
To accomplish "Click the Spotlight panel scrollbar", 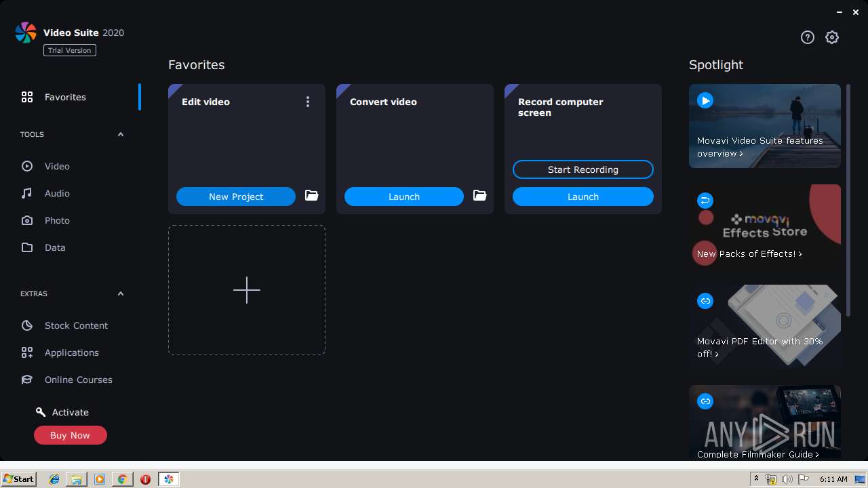I will point(848,200).
